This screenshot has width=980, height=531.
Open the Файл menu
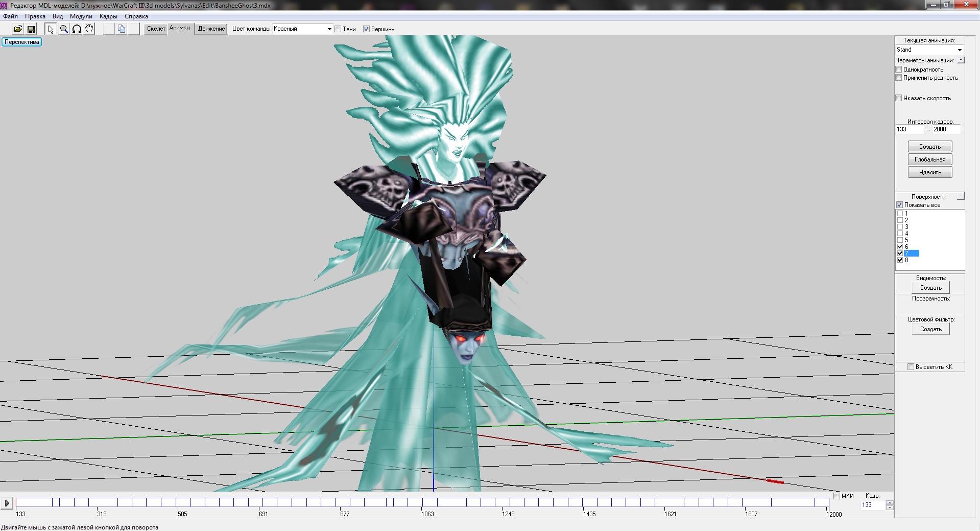(10, 16)
